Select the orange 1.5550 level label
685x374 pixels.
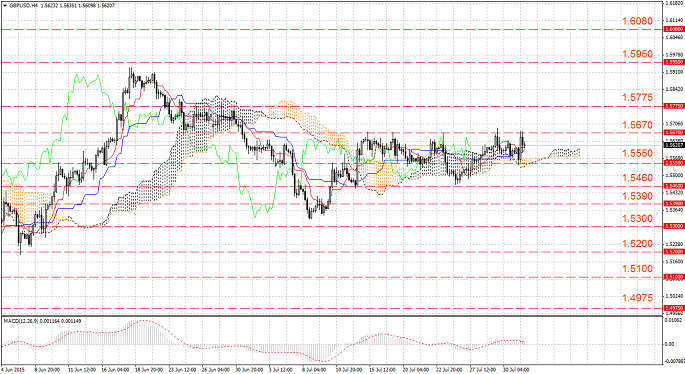[x=637, y=153]
